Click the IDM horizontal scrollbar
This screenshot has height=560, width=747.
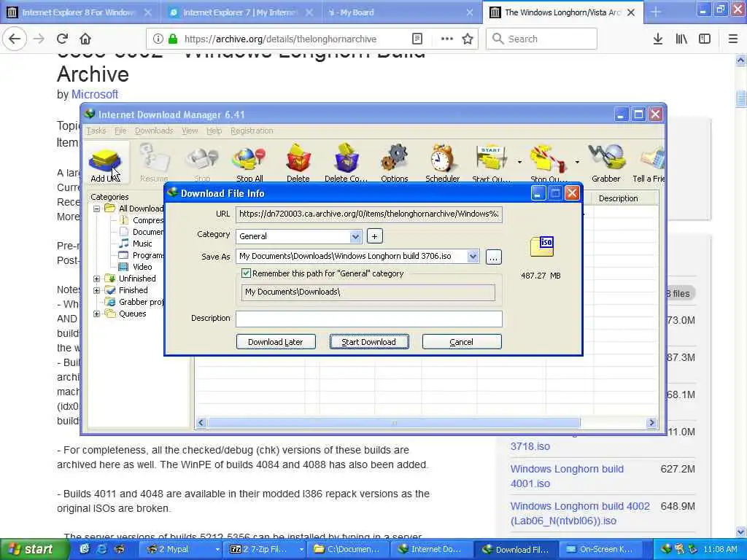point(393,423)
